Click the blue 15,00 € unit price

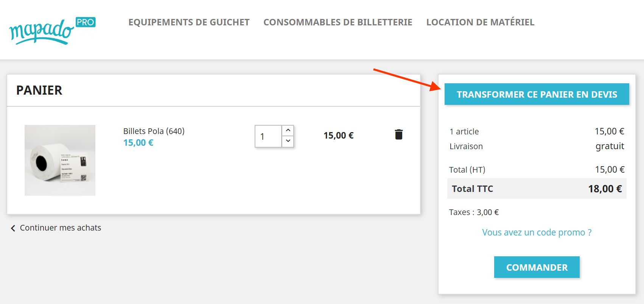tap(138, 143)
